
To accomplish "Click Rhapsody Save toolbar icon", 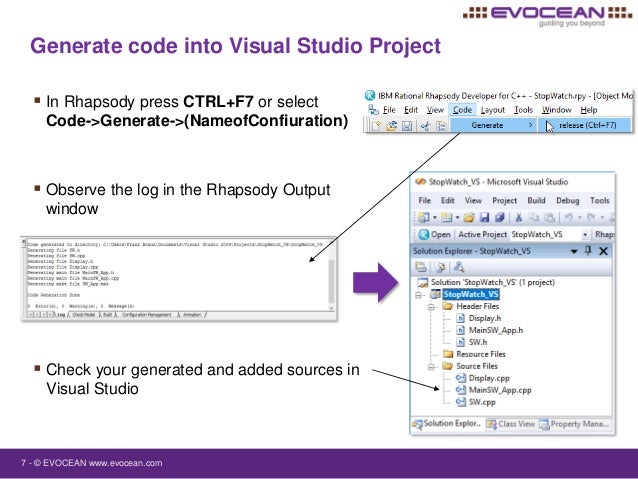I will [x=406, y=126].
